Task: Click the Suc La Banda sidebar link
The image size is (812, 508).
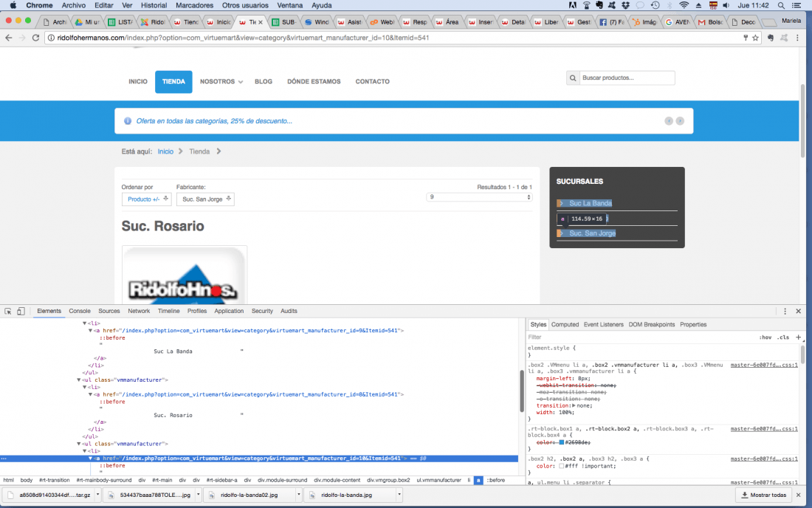Action: tap(591, 204)
